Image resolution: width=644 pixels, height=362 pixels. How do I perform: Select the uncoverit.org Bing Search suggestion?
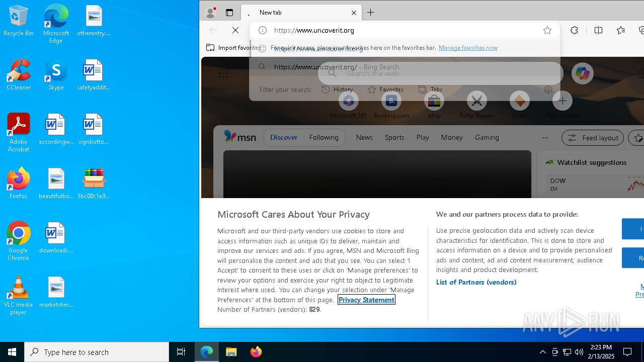tap(405, 67)
